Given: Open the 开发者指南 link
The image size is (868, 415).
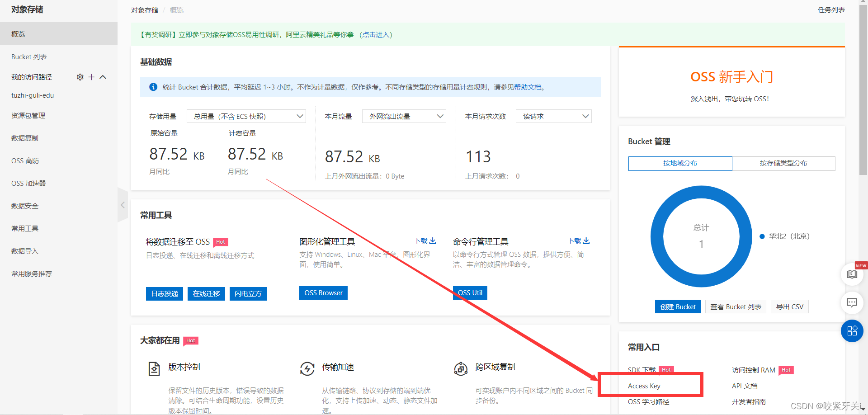Looking at the screenshot, I should pos(749,401).
